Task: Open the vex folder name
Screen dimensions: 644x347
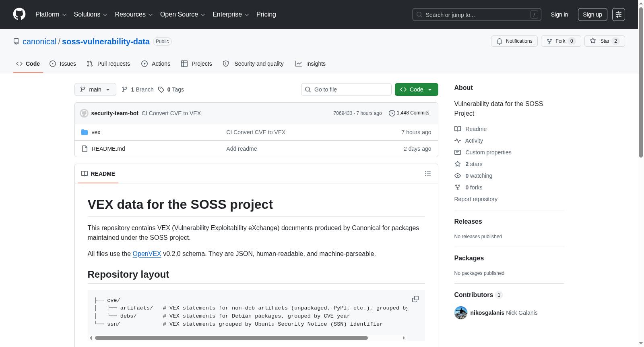Action: [x=96, y=132]
